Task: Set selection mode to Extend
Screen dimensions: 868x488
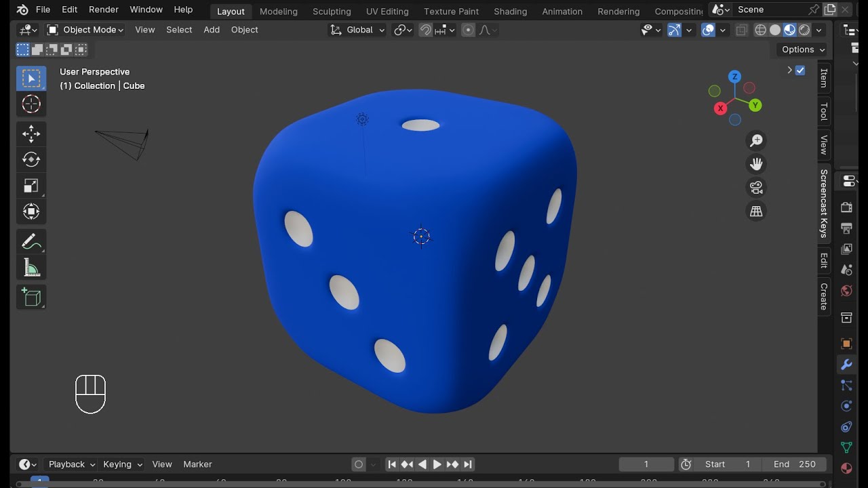Action: click(x=37, y=49)
